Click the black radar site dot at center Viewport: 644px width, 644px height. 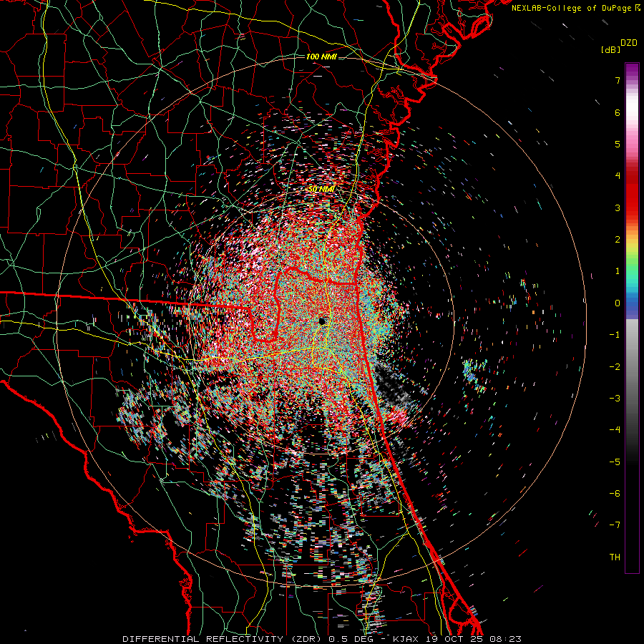pyautogui.click(x=322, y=321)
